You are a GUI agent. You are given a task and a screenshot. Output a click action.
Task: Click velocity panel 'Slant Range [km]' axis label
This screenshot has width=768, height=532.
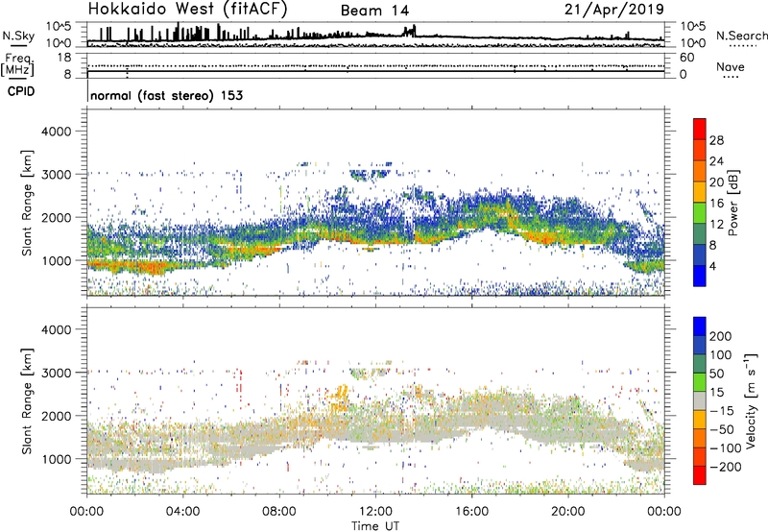pos(27,401)
